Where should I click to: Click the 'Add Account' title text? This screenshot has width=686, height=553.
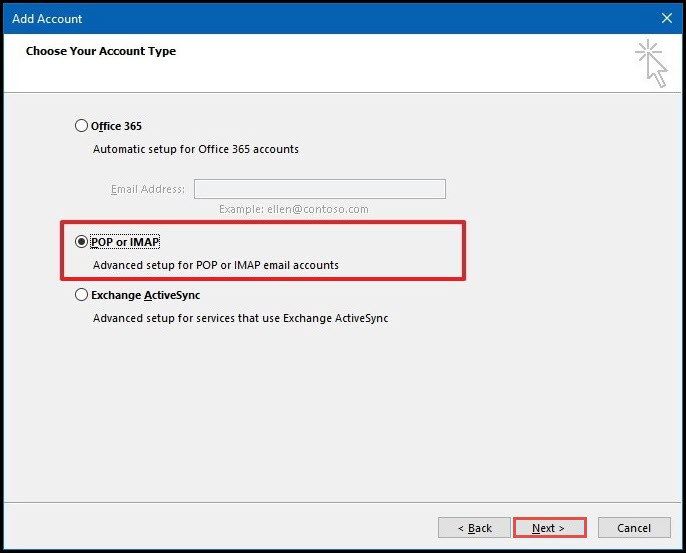(47, 18)
